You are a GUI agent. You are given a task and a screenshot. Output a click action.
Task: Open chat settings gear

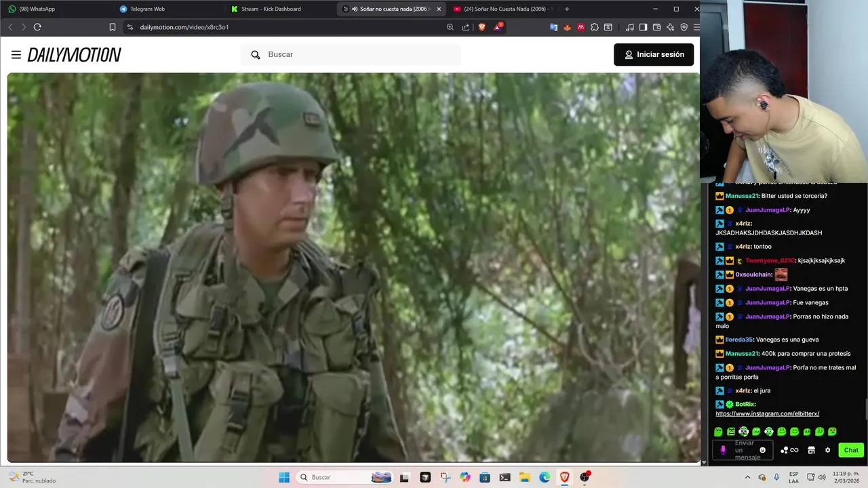tap(827, 450)
